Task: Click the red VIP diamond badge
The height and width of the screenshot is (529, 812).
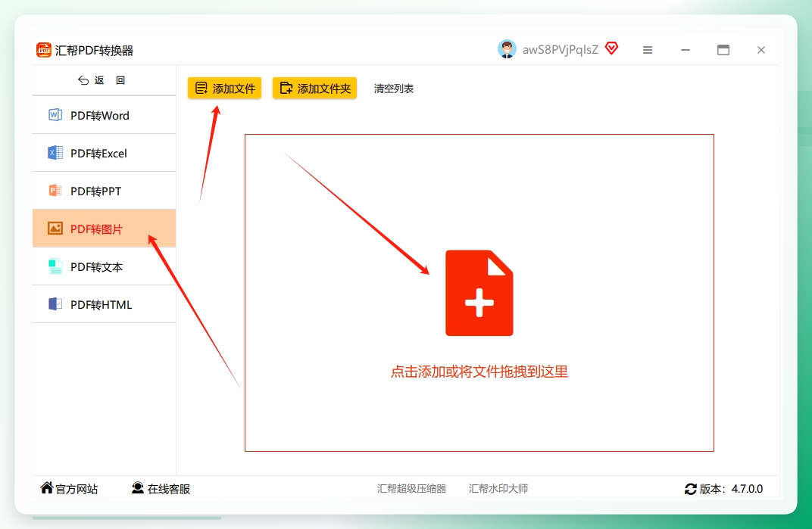Action: [x=611, y=48]
